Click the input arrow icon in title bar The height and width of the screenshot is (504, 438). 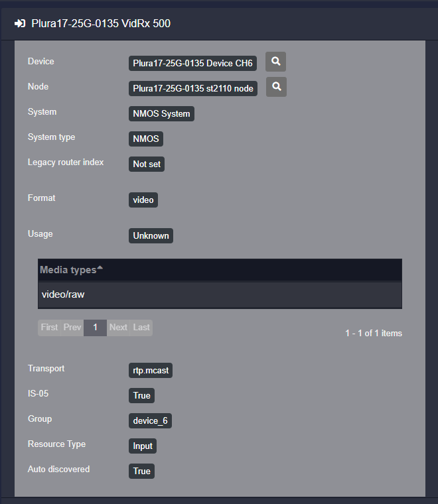20,24
